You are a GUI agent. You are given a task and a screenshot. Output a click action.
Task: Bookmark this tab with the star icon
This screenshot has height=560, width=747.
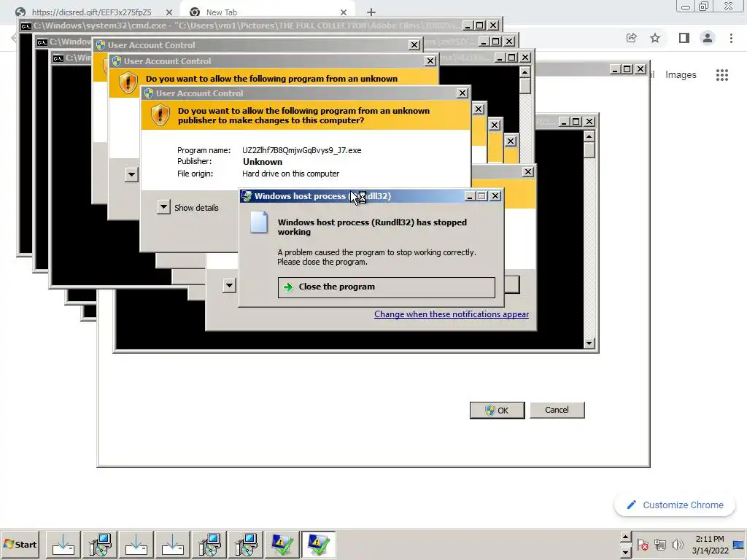tap(655, 38)
